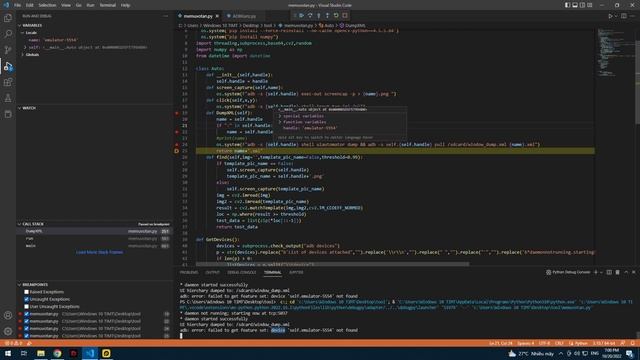Open the Manage gear in activity bar
The image size is (640, 360).
pos(8,331)
